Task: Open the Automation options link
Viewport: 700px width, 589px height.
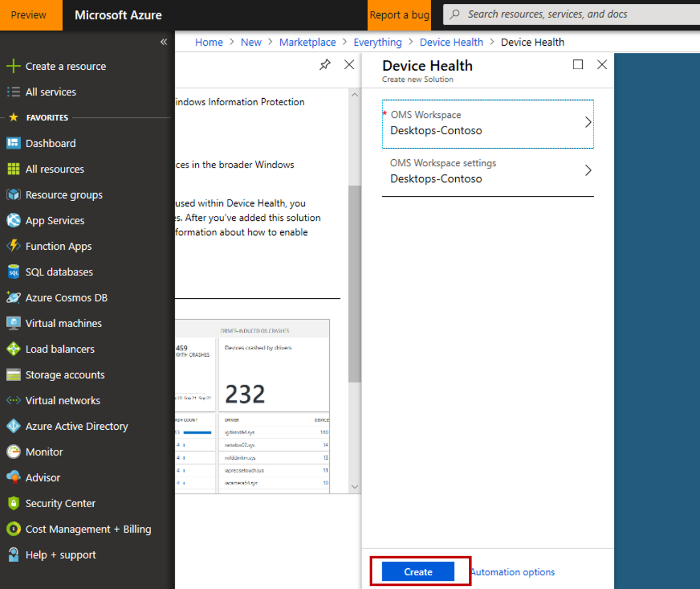Action: (x=513, y=572)
